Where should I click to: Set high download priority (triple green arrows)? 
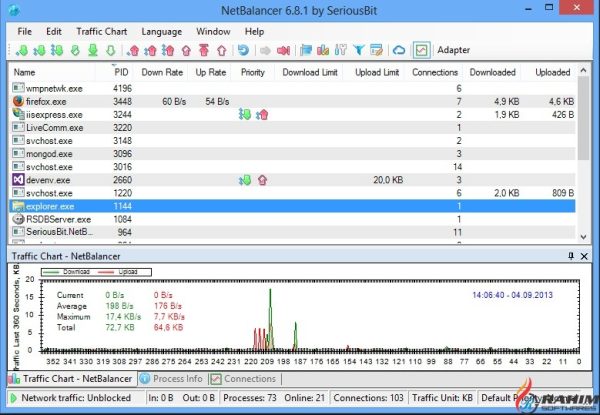57,50
